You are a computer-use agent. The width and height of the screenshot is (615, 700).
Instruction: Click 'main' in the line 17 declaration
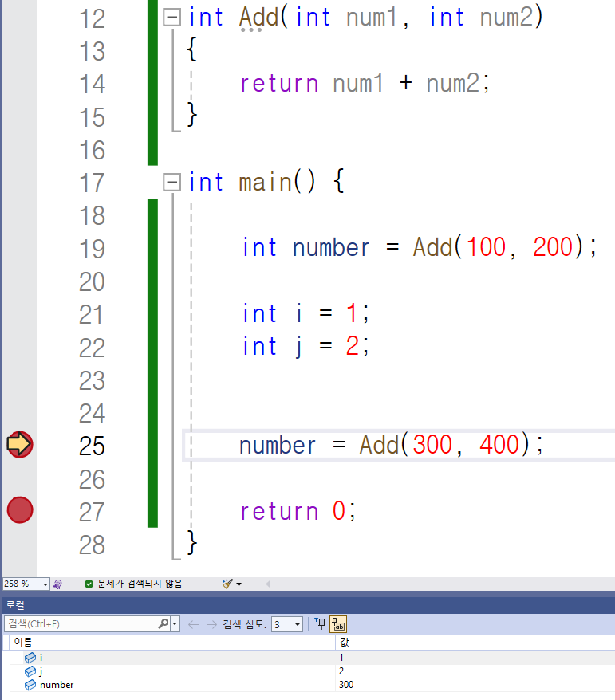point(266,182)
